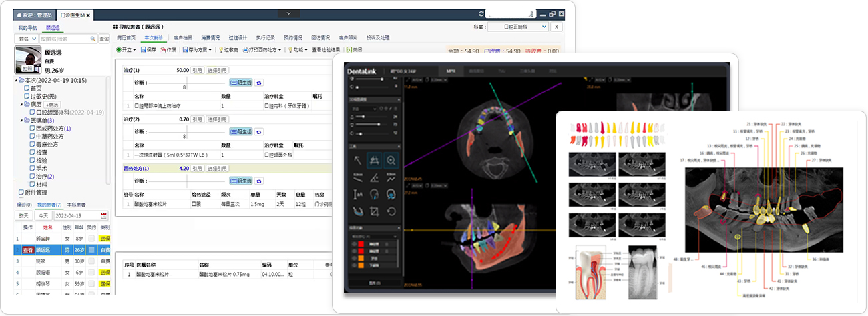Screen dimensions: 868x316
Task: Tick the 预约 checkbox for patient 姚欢
Action: (x=91, y=261)
